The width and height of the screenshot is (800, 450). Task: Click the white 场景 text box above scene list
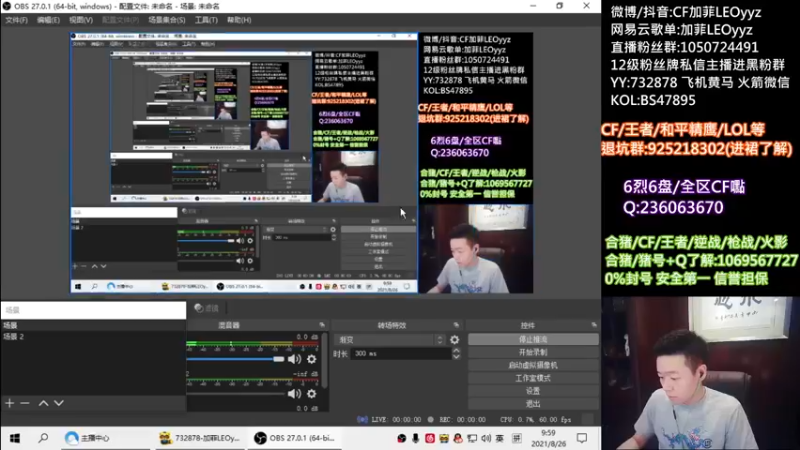(94, 310)
